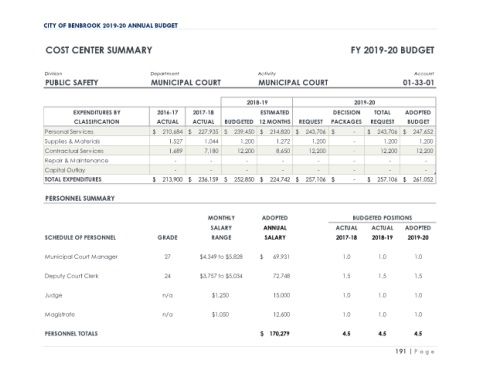This screenshot has height=371, width=480.
Task: Select account number 01-33-01
Action: click(418, 83)
